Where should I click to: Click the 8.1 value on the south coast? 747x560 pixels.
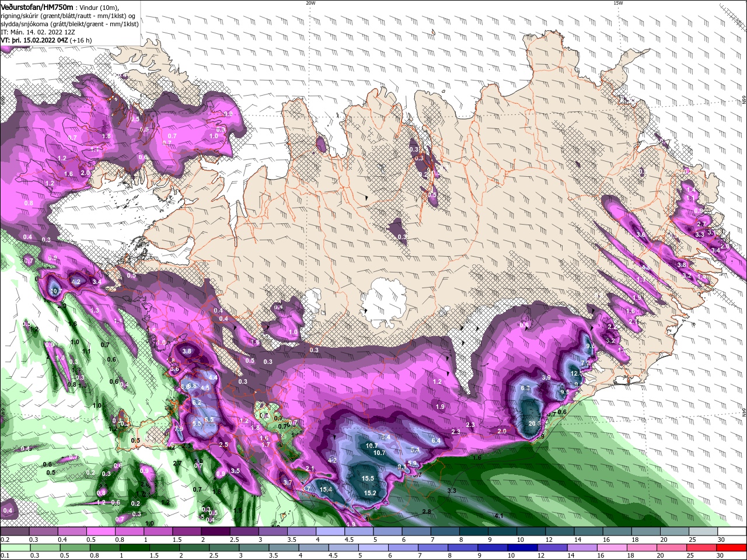402,467
